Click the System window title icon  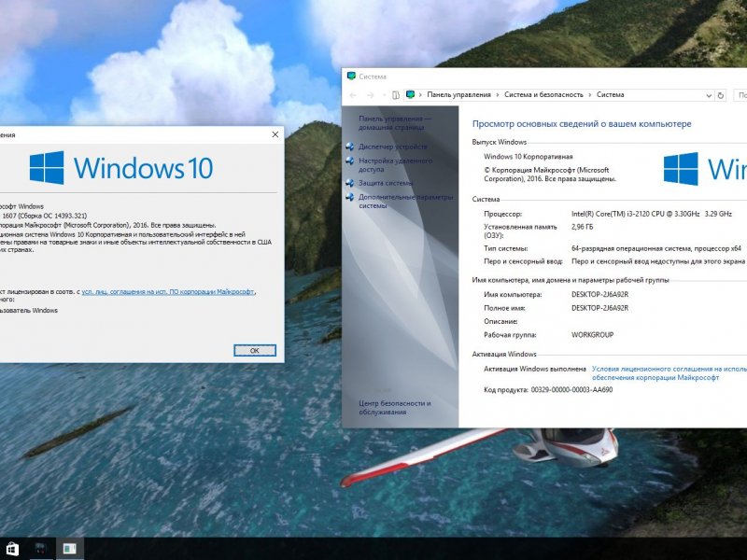tap(352, 77)
